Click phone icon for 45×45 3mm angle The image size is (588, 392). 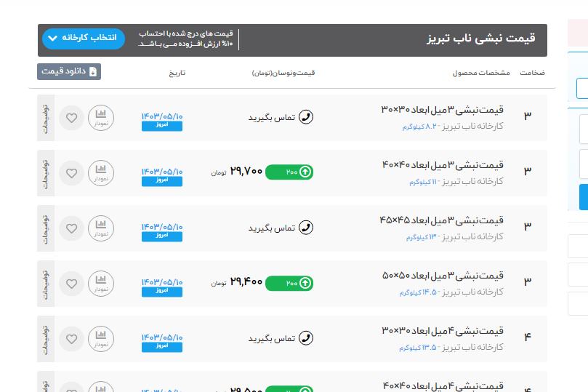(x=306, y=228)
